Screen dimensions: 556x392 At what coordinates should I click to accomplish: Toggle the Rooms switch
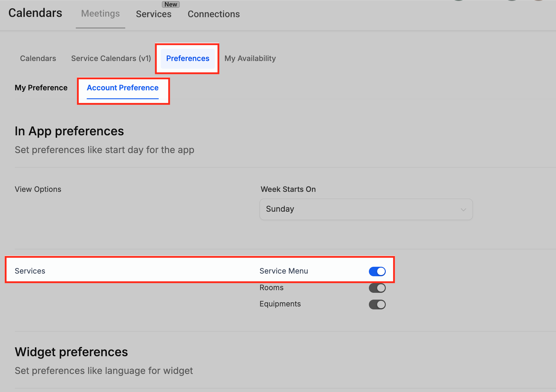[377, 288]
